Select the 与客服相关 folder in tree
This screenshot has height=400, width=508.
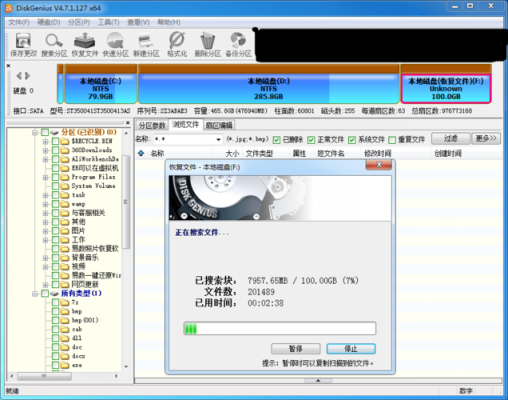click(x=88, y=213)
